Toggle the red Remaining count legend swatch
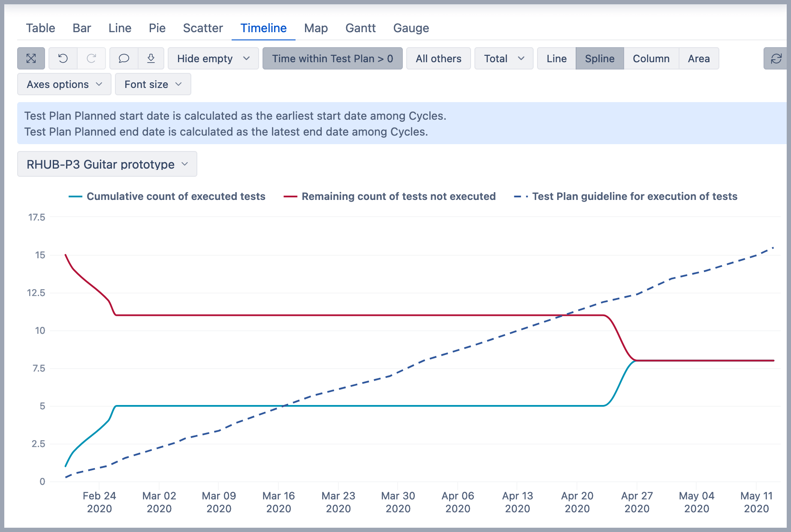 click(290, 196)
